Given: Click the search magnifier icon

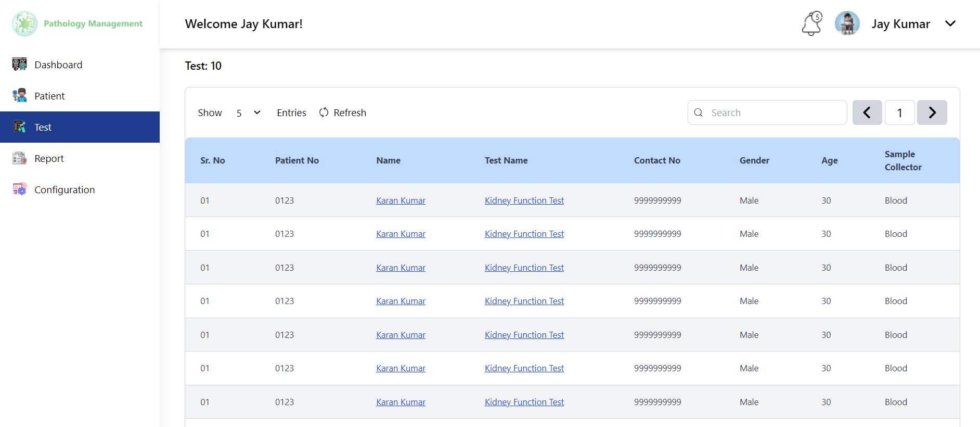Looking at the screenshot, I should pos(699,112).
